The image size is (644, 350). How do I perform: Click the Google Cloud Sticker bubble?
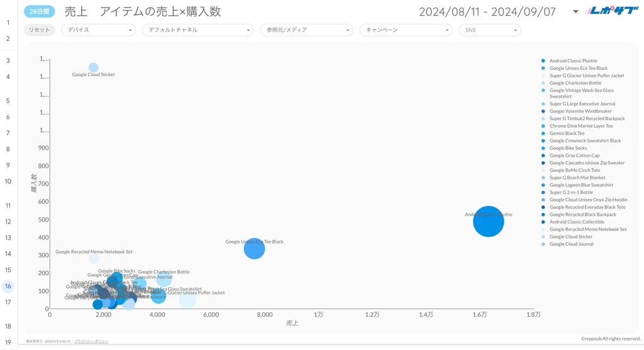click(94, 67)
